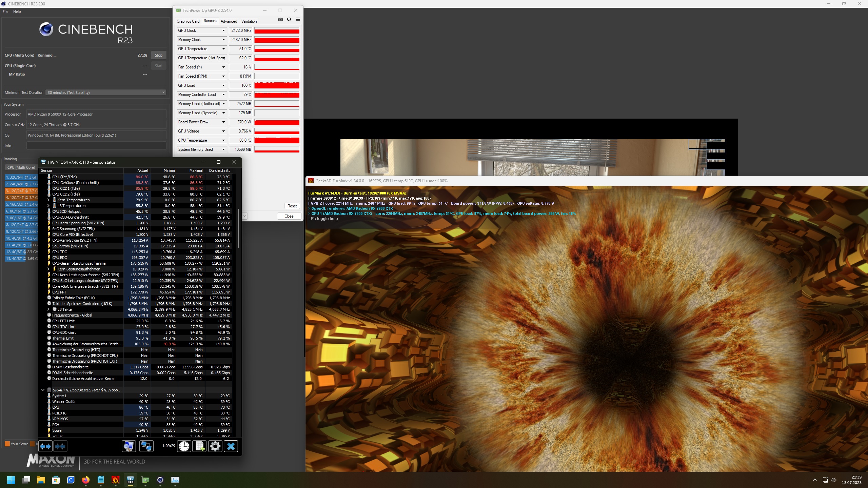The height and width of the screenshot is (488, 868).
Task: Open Firefox from the taskbar
Action: [86, 480]
